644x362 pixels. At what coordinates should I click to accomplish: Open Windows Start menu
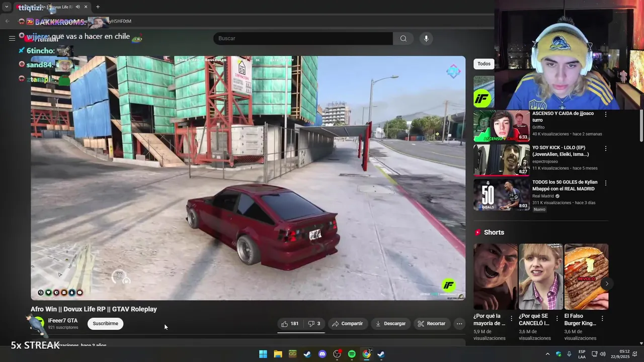(x=263, y=354)
